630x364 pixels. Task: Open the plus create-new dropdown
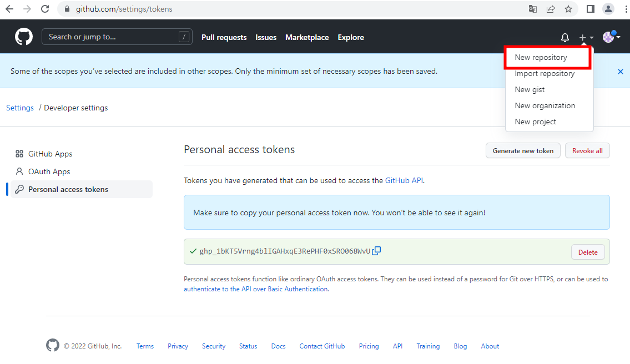(586, 37)
